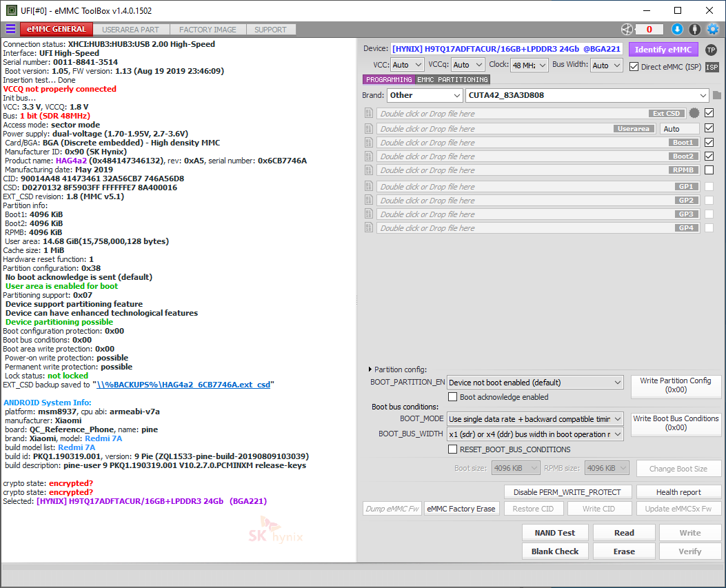
Task: Open the Clock frequency dropdown
Action: point(530,65)
